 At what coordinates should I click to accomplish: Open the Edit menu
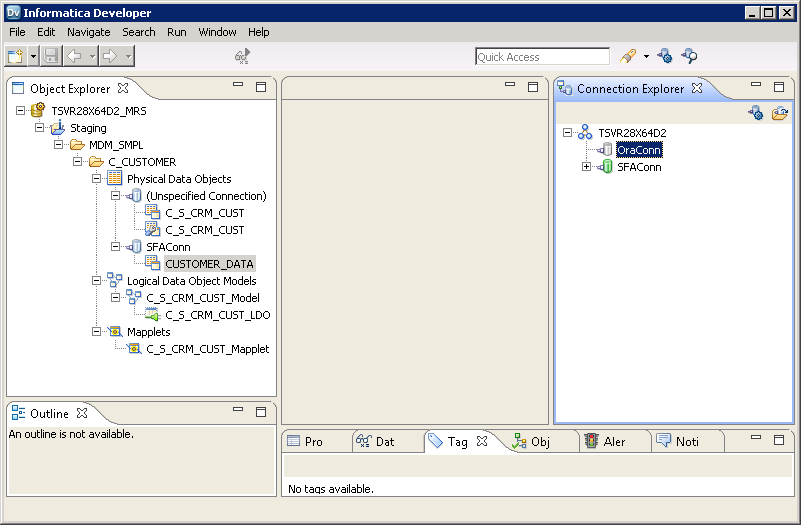(46, 32)
